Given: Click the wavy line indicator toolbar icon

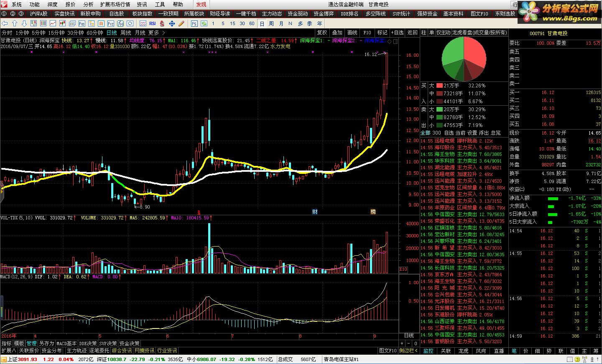Looking at the screenshot, I should coord(143,23).
